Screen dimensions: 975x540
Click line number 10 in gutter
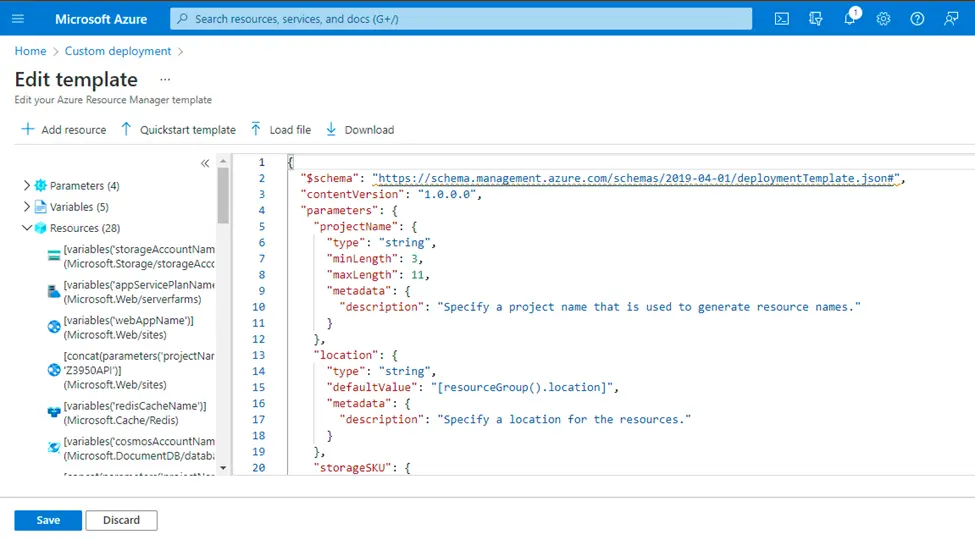259,307
